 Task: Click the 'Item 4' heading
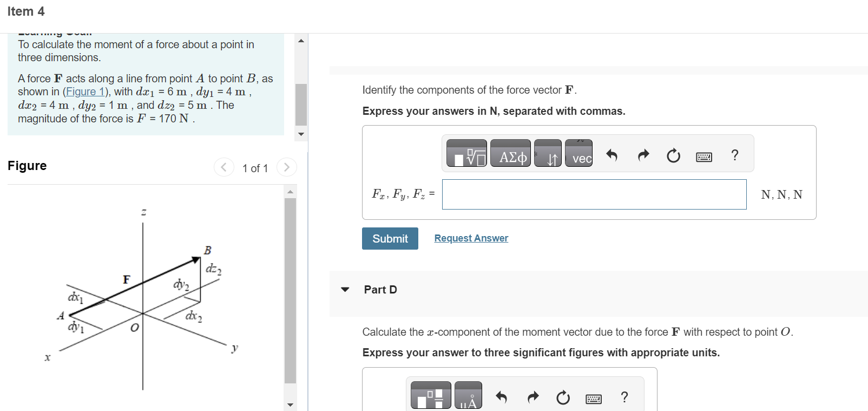tap(26, 11)
